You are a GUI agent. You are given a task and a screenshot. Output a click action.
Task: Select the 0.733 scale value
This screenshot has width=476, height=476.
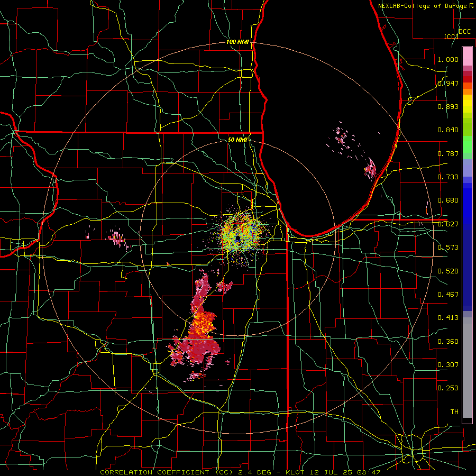click(x=448, y=177)
